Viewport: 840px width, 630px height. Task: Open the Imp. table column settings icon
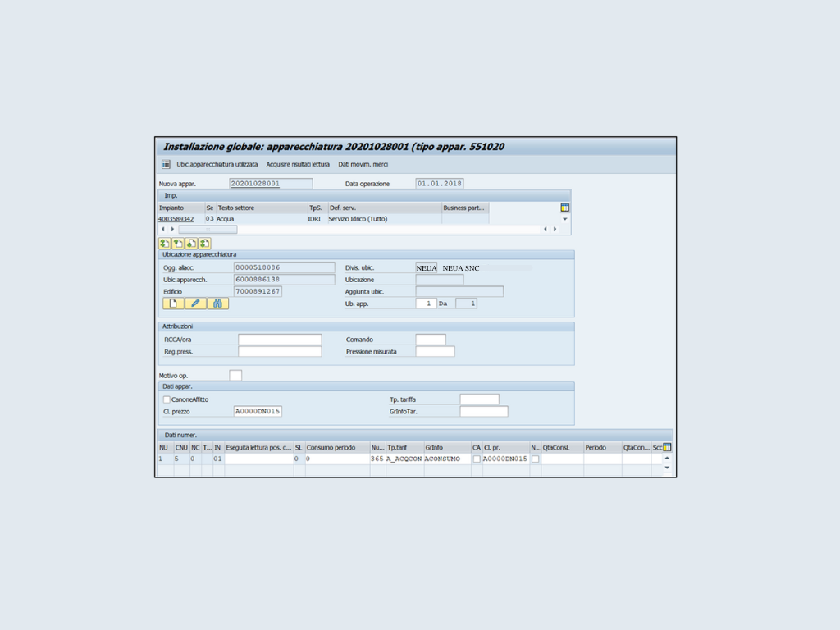[x=564, y=208]
